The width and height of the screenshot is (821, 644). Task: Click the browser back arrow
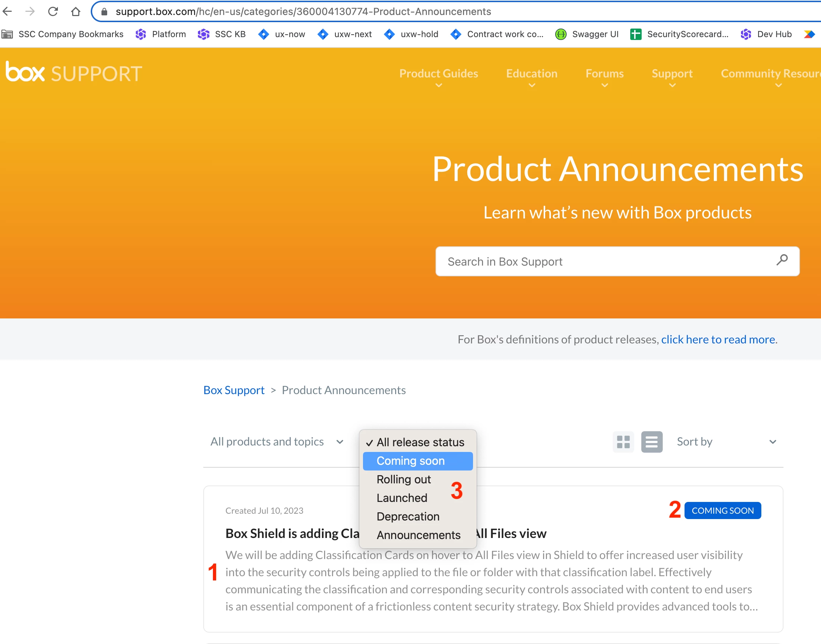click(x=8, y=12)
